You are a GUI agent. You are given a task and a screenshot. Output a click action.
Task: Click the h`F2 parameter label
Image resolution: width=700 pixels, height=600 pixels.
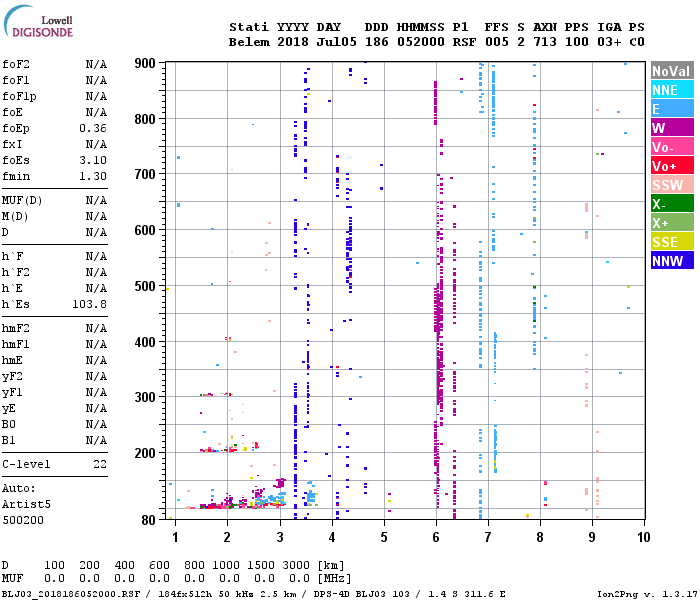[16, 272]
